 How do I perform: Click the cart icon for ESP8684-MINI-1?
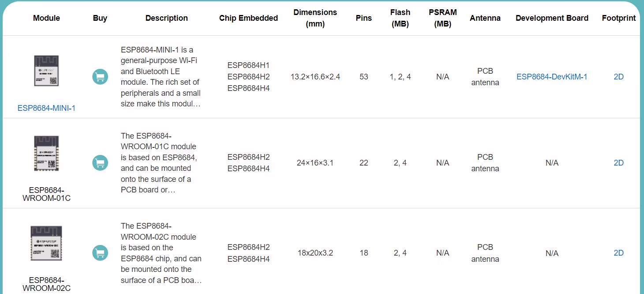(x=100, y=77)
